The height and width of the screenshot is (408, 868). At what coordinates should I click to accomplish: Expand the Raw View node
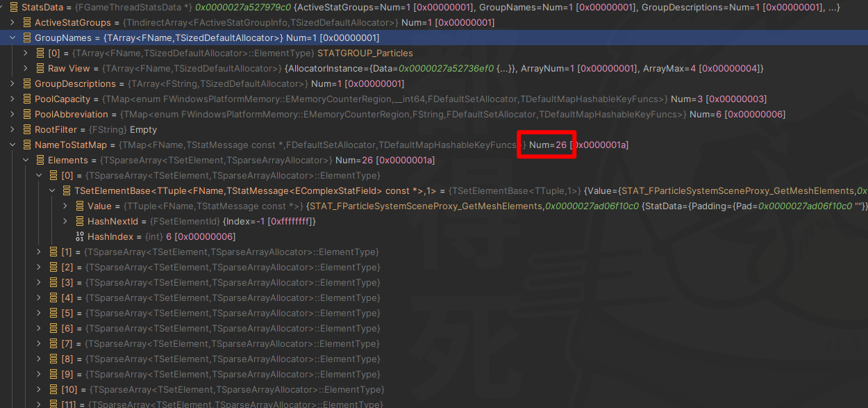(x=26, y=68)
